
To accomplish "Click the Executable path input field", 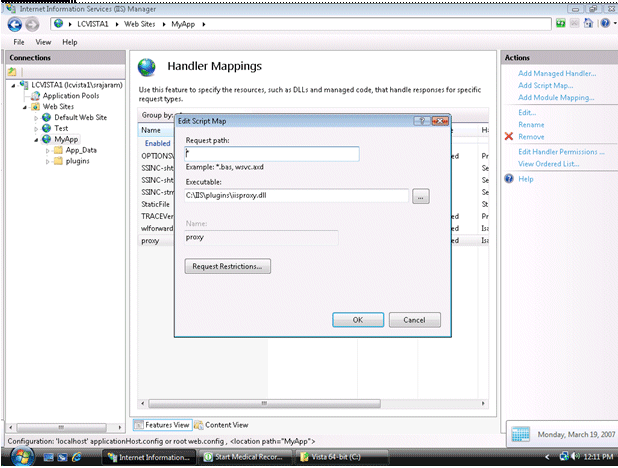I will (296, 196).
